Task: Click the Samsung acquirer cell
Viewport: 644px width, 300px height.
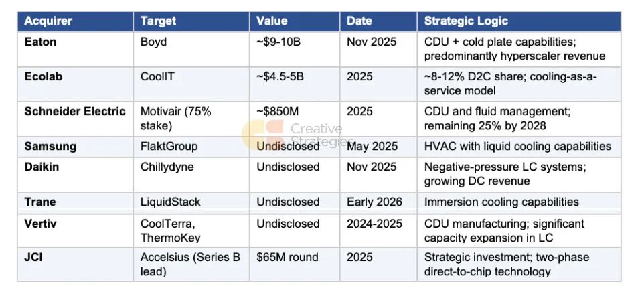Action: pos(50,146)
